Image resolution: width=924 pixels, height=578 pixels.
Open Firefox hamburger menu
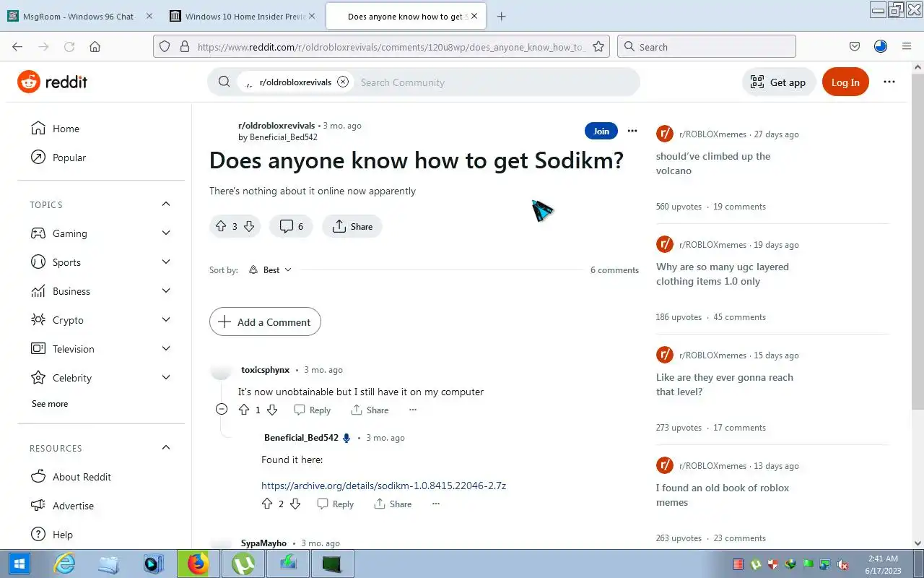907,47
